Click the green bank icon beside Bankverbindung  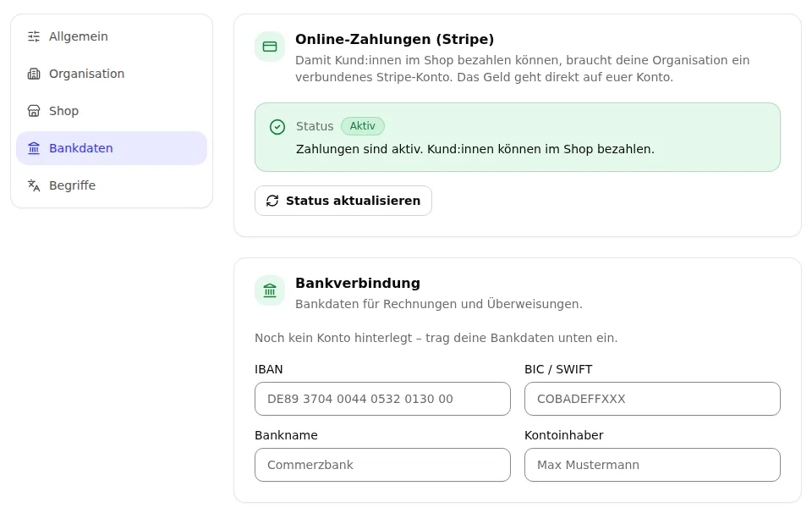(270, 290)
